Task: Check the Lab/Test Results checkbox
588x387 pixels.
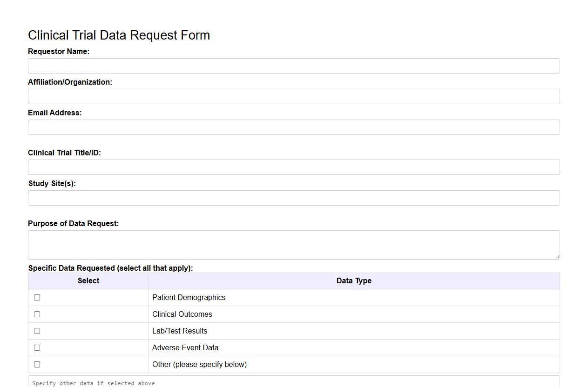Action: pos(37,331)
